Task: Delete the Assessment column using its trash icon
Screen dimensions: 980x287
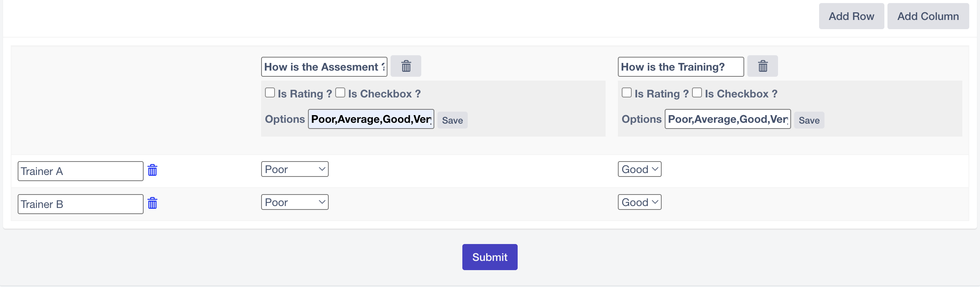Action: click(x=406, y=66)
